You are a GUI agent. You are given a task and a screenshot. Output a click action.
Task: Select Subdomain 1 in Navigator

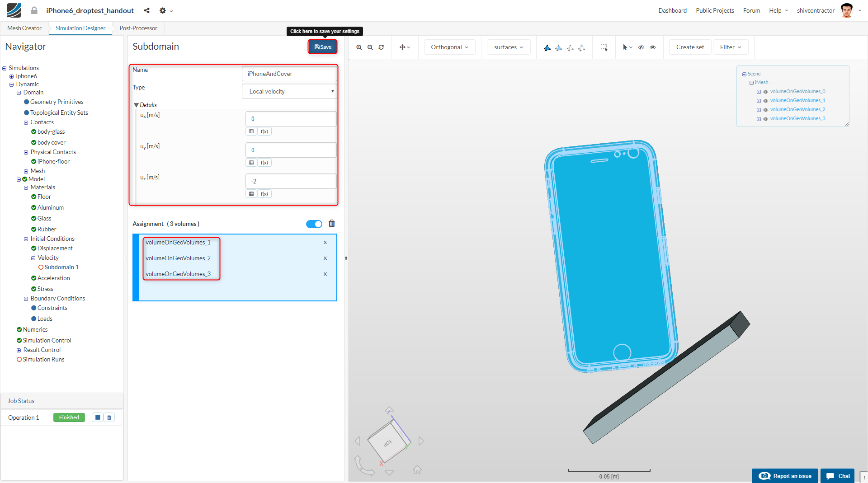pyautogui.click(x=61, y=267)
